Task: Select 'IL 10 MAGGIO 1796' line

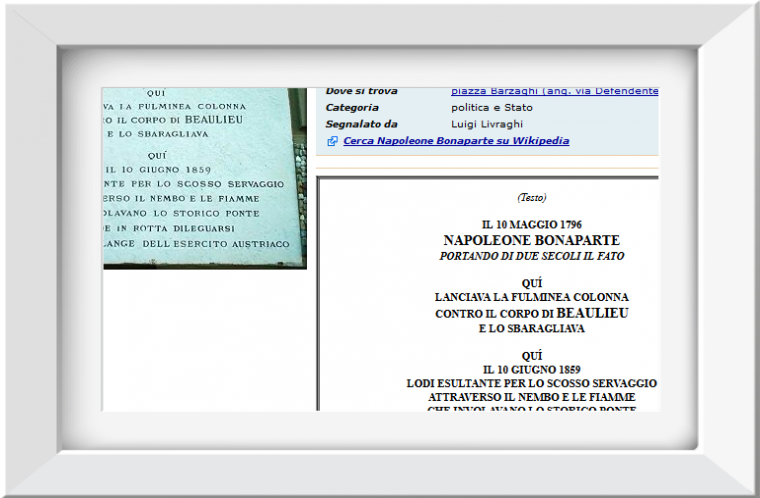Action: coord(532,225)
